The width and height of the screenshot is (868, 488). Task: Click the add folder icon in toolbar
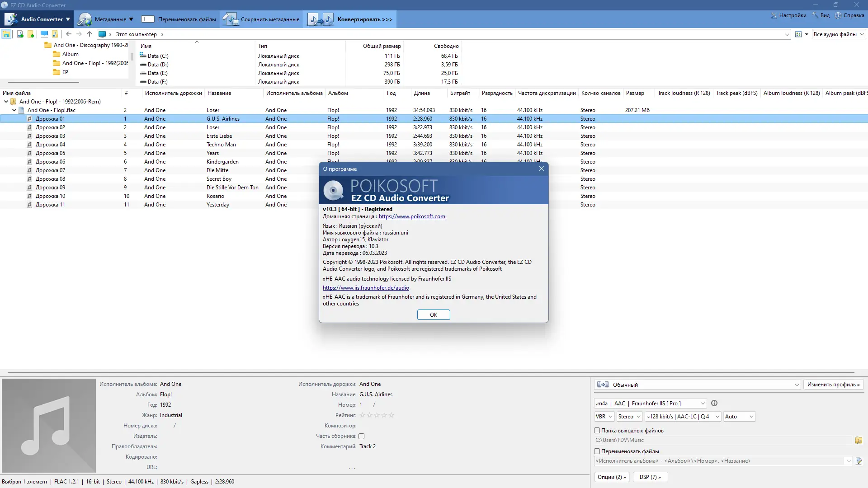31,34
